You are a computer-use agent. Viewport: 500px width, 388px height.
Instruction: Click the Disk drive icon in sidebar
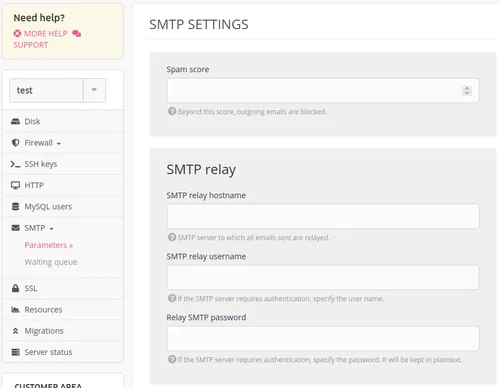(x=15, y=121)
